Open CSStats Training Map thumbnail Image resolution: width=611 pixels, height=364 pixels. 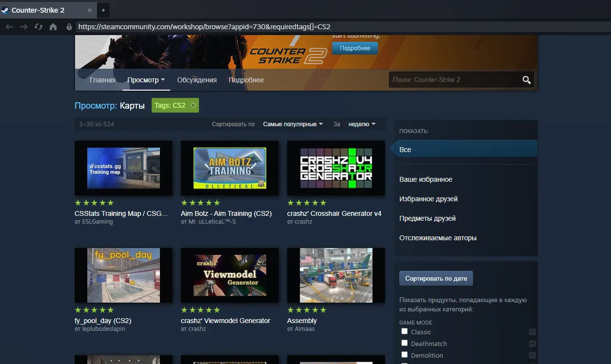(123, 168)
